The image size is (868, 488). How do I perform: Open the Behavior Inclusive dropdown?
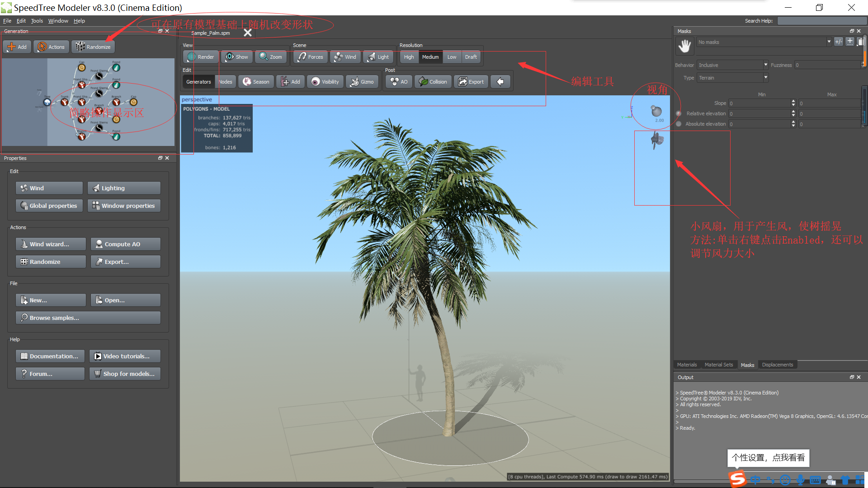732,65
